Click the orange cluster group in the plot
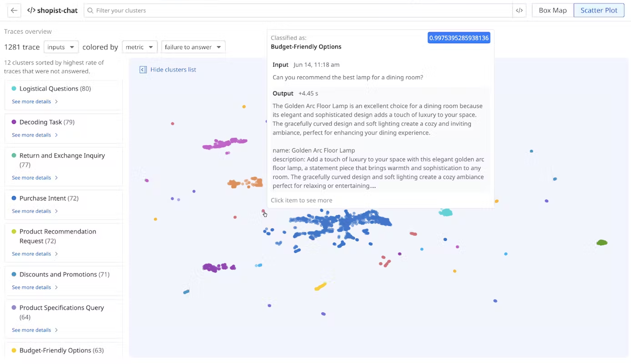 [246, 183]
